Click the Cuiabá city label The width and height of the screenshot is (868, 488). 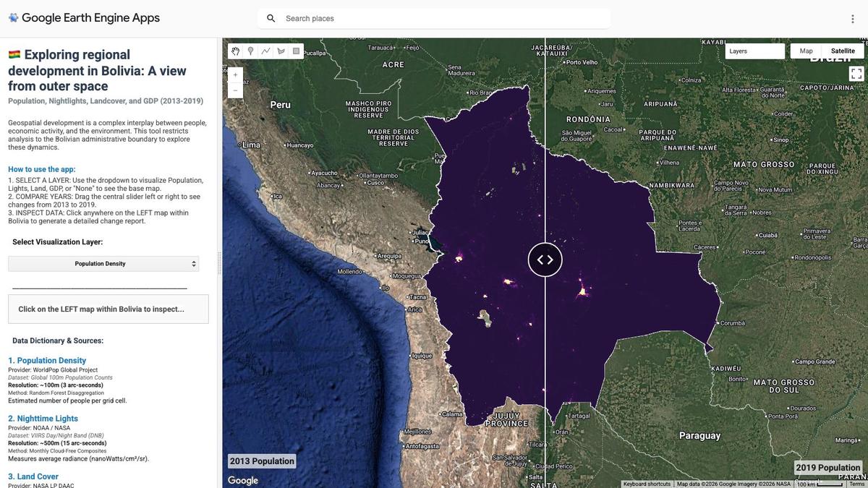click(x=767, y=235)
